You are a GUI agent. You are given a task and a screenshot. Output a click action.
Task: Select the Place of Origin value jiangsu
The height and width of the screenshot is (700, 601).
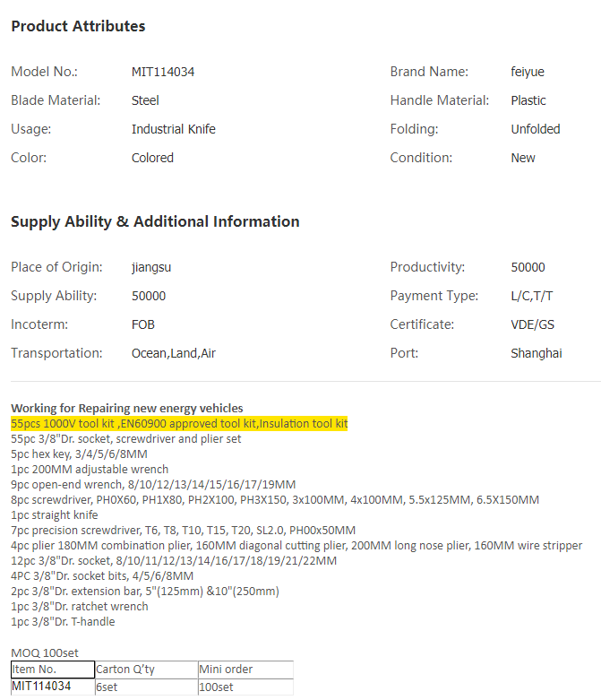[x=150, y=267]
